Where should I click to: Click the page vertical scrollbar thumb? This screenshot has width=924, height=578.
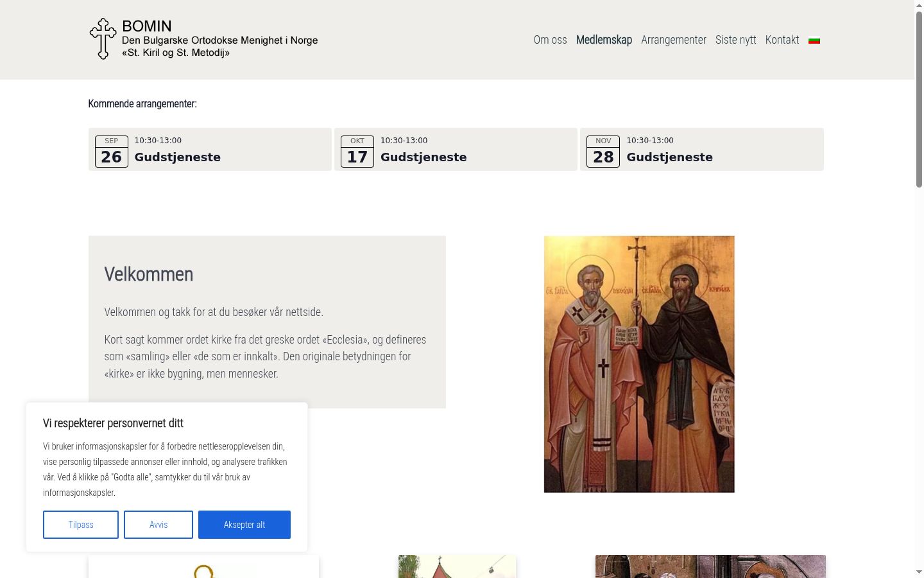pyautogui.click(x=919, y=100)
